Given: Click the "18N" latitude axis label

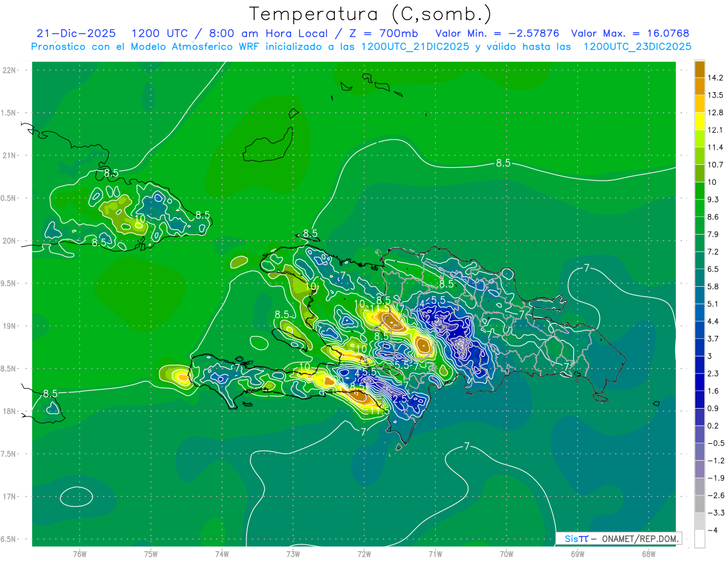Looking at the screenshot, I should tap(10, 411).
